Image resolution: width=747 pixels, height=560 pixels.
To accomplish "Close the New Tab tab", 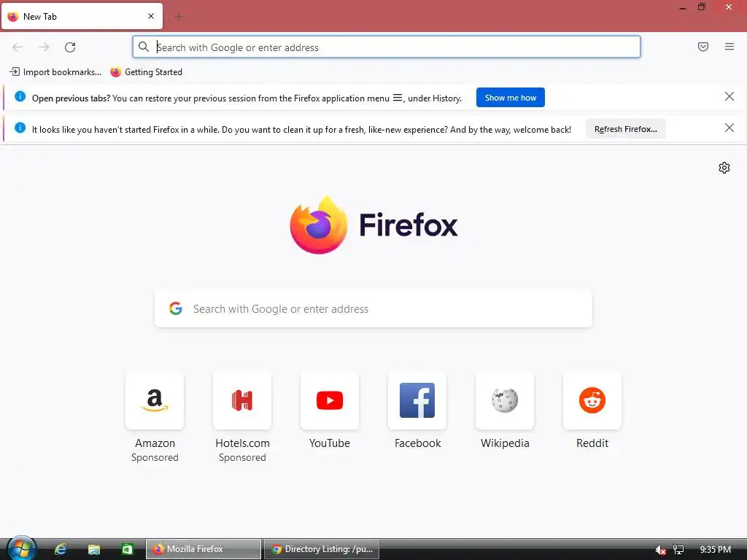I will point(151,16).
